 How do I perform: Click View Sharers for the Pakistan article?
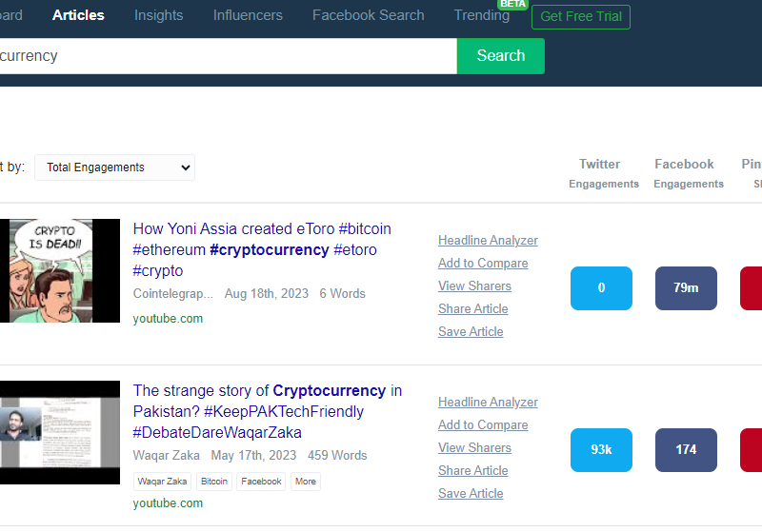pos(474,448)
